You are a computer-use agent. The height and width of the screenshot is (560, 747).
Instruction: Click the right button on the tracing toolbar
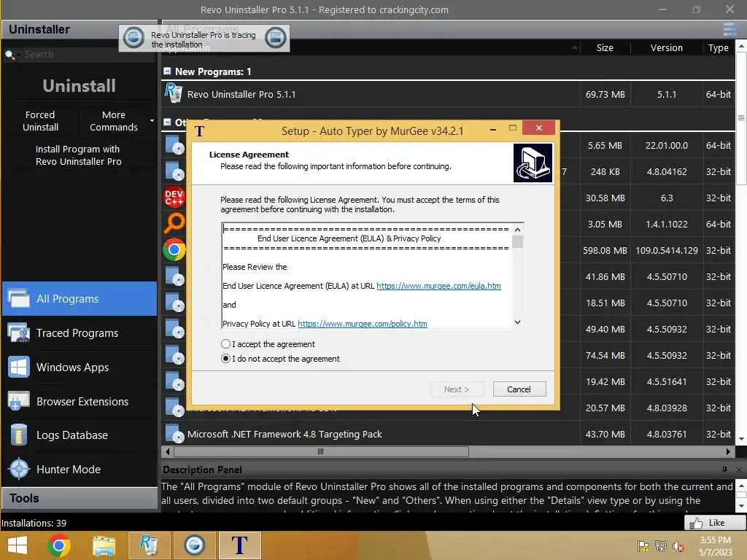275,38
